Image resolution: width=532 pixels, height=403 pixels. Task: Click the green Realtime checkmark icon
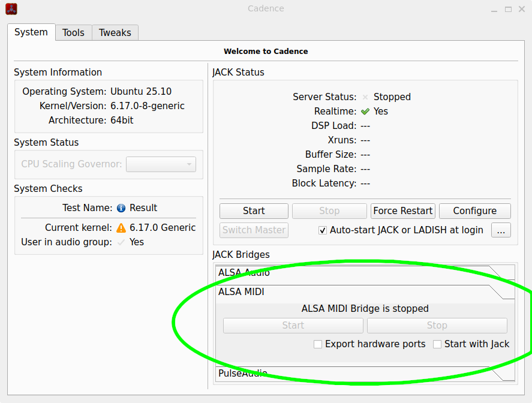365,112
